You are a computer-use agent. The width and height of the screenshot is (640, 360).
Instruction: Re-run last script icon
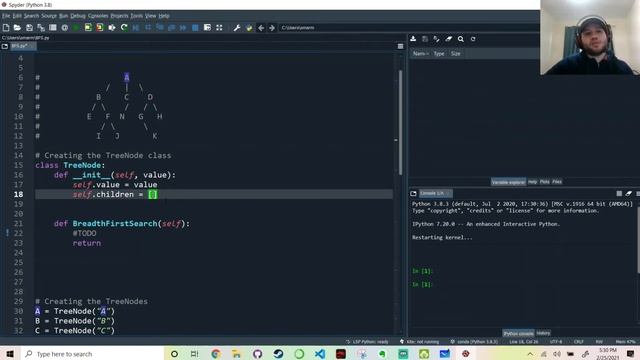tap(124, 28)
